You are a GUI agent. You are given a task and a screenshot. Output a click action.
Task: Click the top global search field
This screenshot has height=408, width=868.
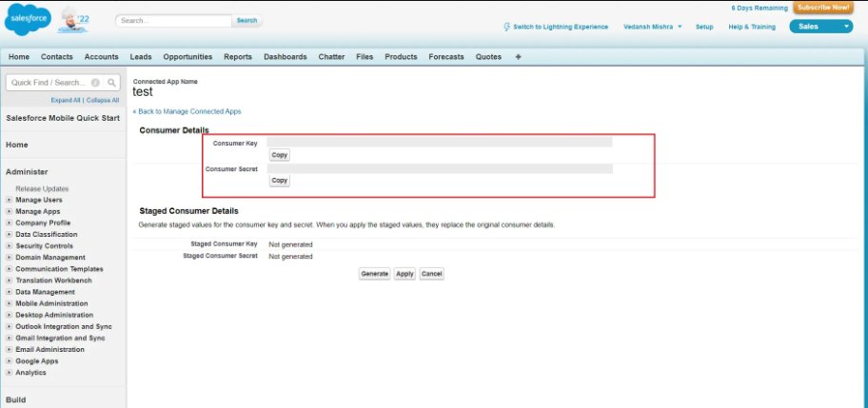[x=173, y=21]
